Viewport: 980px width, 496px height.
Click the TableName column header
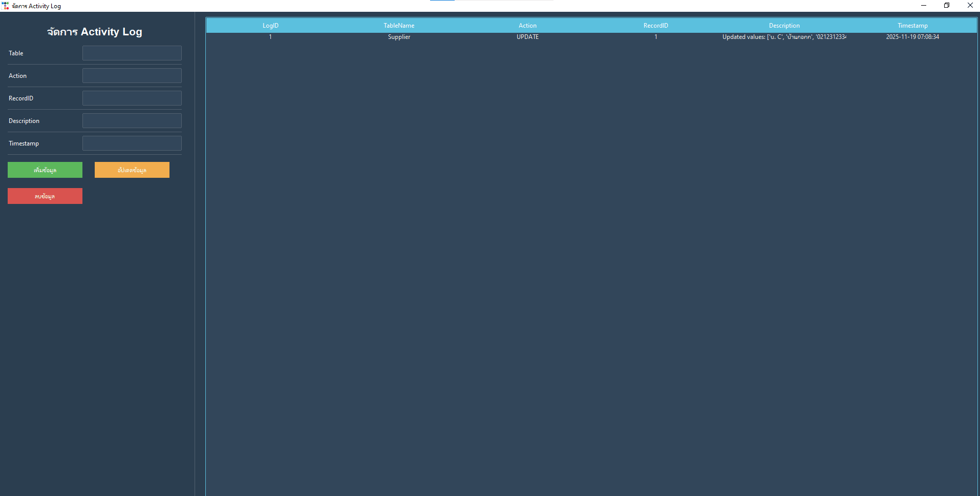point(399,26)
